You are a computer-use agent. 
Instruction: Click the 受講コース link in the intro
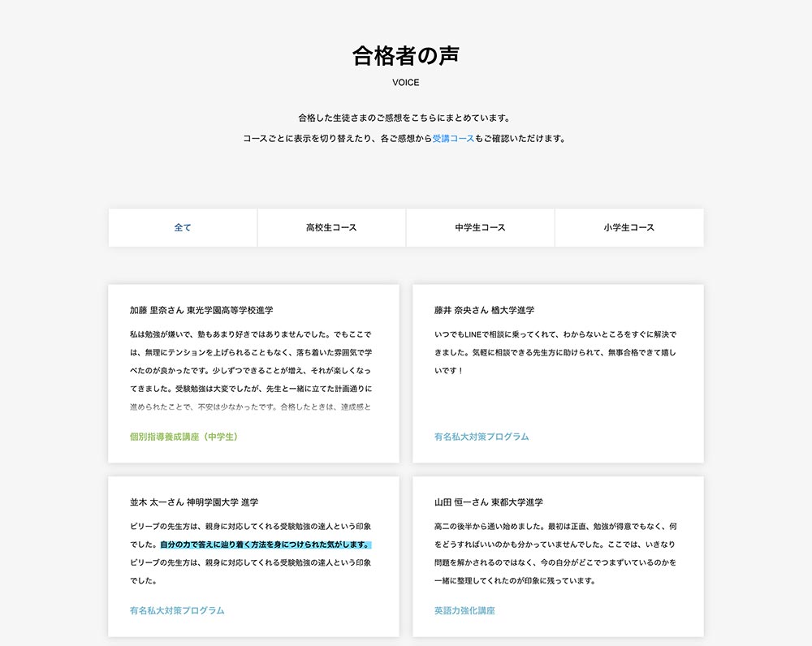[x=453, y=138]
